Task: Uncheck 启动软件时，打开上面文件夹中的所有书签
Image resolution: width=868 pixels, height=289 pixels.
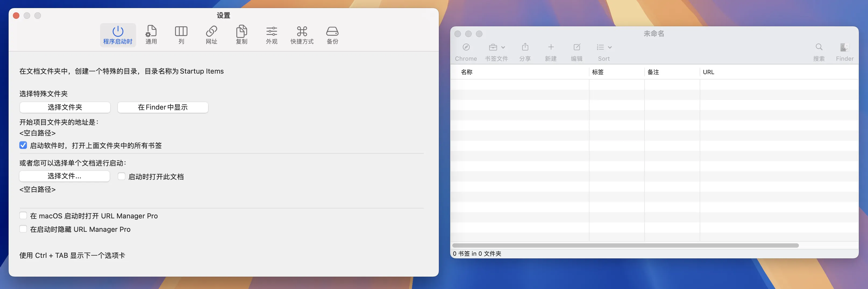Action: pyautogui.click(x=23, y=145)
